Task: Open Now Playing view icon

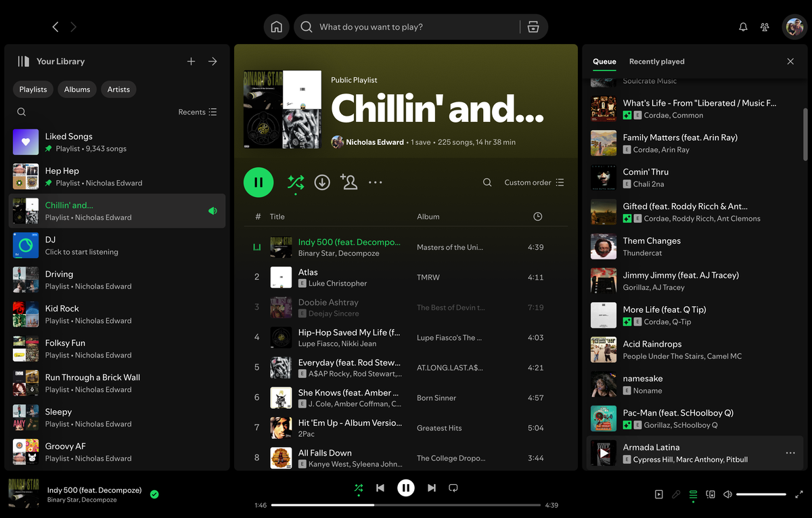Action: click(x=659, y=494)
